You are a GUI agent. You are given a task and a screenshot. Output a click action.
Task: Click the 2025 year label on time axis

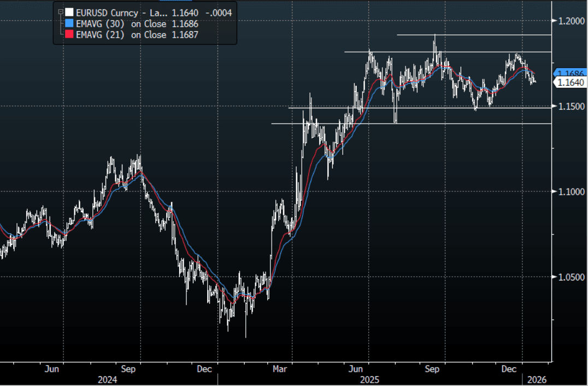[x=371, y=379]
